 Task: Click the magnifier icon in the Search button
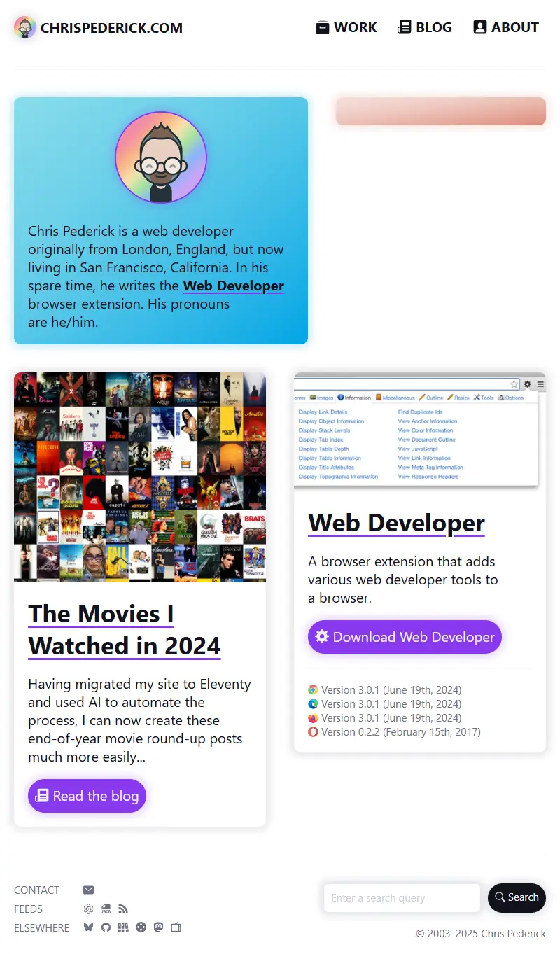click(500, 897)
